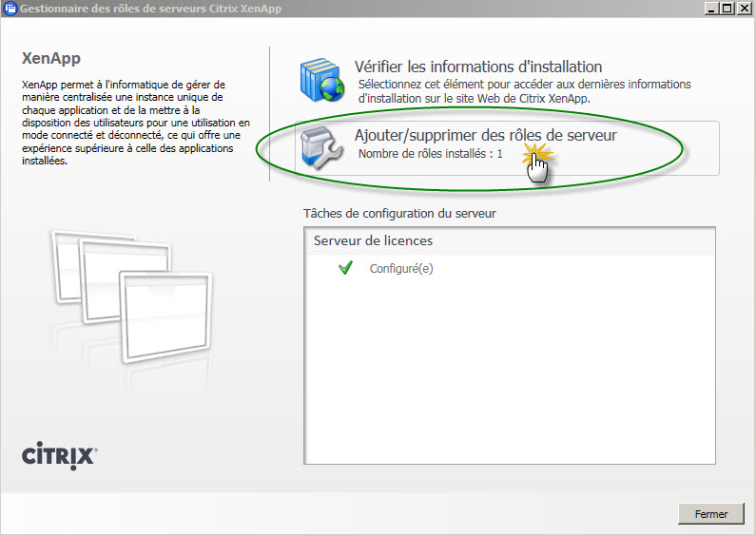Click the XenApp heading
Viewport: 756px width, 536px height.
51,58
